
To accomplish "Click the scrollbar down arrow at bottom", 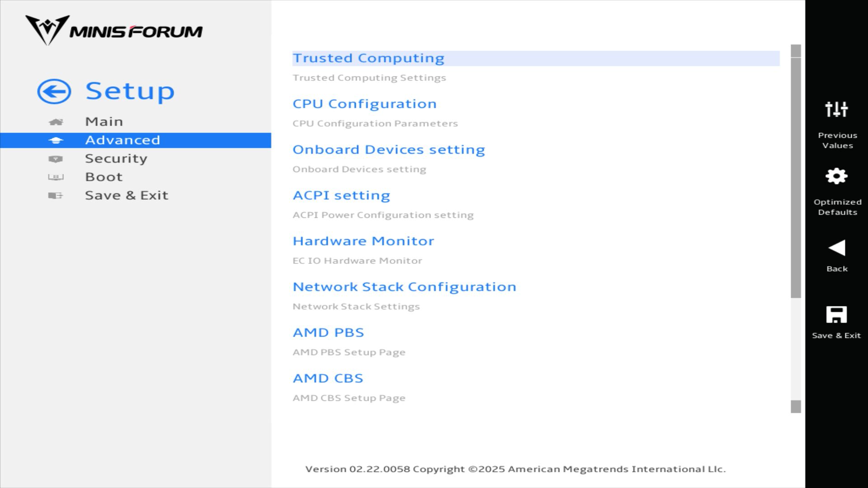I will coord(796,407).
